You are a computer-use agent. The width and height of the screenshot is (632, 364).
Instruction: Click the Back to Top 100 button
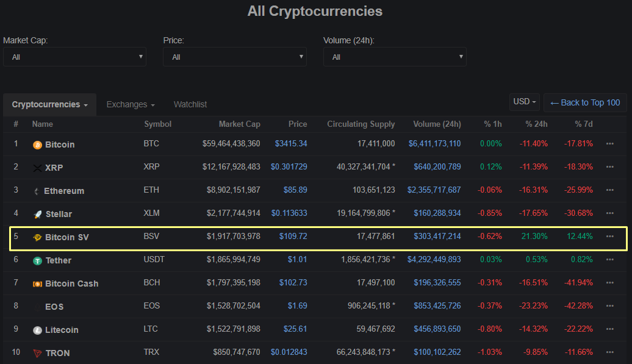[x=585, y=102]
